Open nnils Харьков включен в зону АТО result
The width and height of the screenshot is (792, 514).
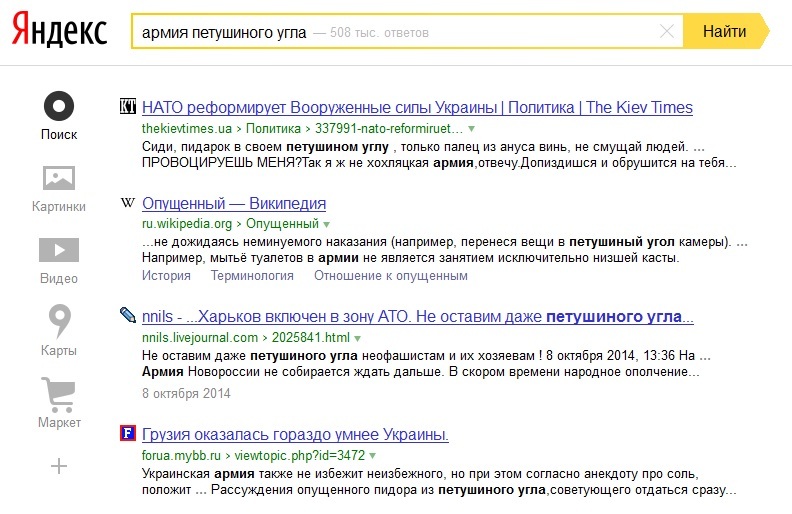(x=418, y=317)
